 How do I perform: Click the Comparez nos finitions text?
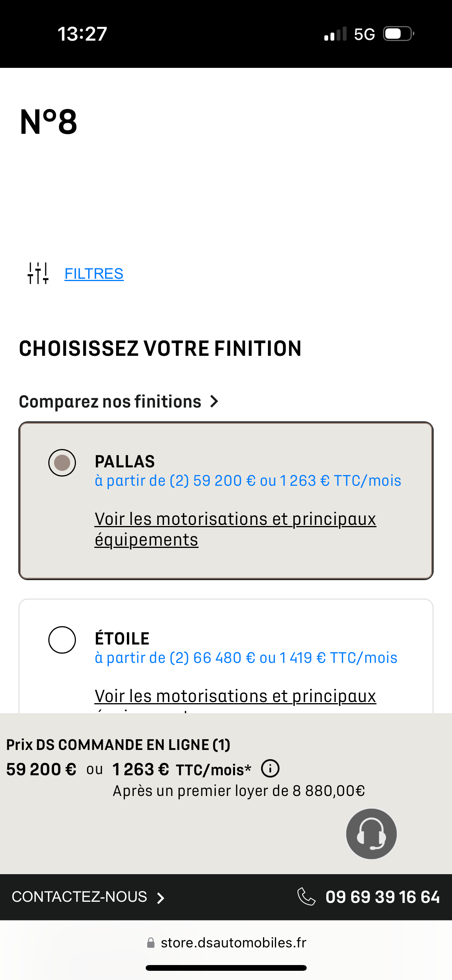click(x=110, y=401)
